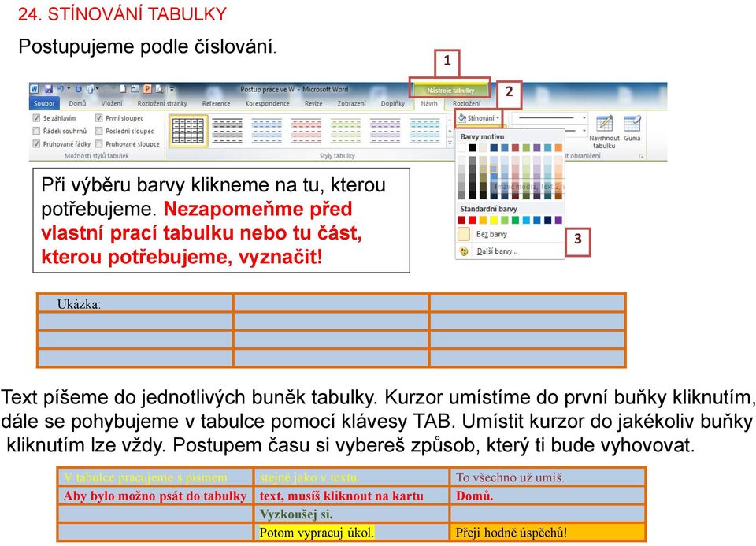Open the Soubor tab

[x=44, y=104]
